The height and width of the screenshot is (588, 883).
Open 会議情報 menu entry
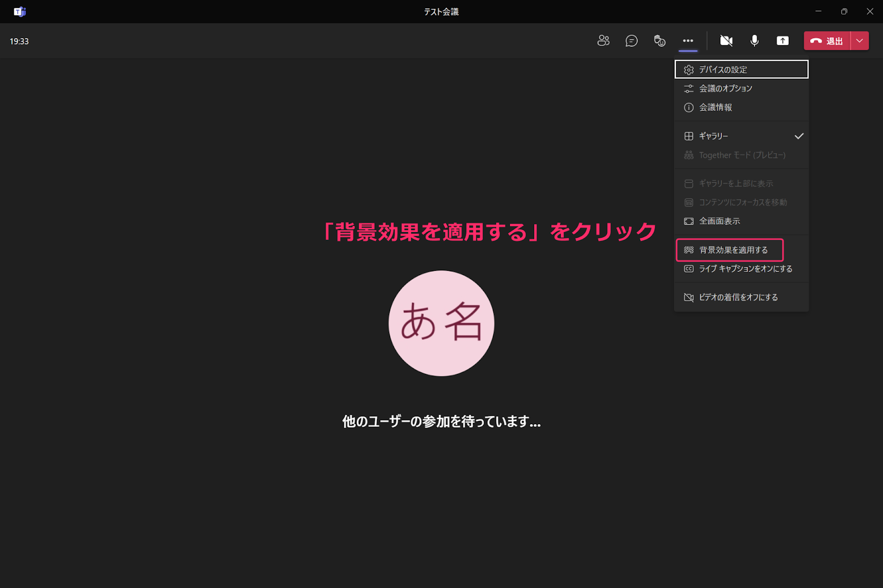pyautogui.click(x=741, y=108)
